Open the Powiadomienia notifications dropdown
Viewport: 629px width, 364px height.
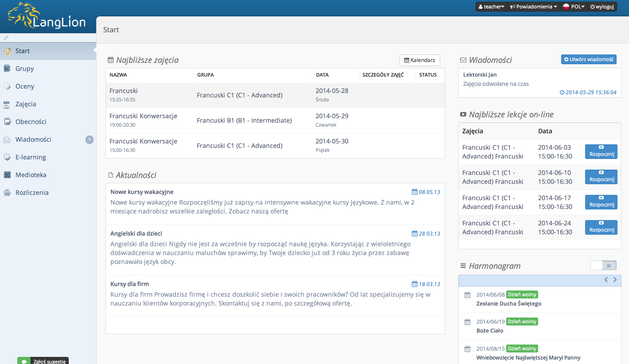coord(533,7)
